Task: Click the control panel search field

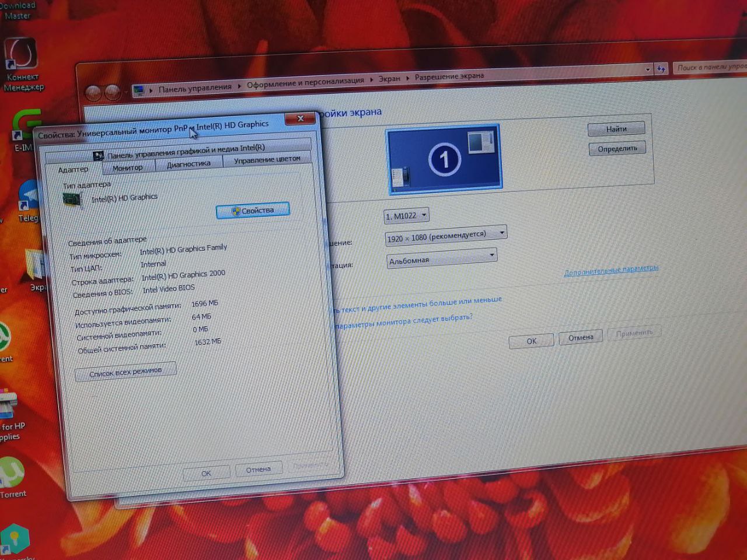Action: [710, 67]
